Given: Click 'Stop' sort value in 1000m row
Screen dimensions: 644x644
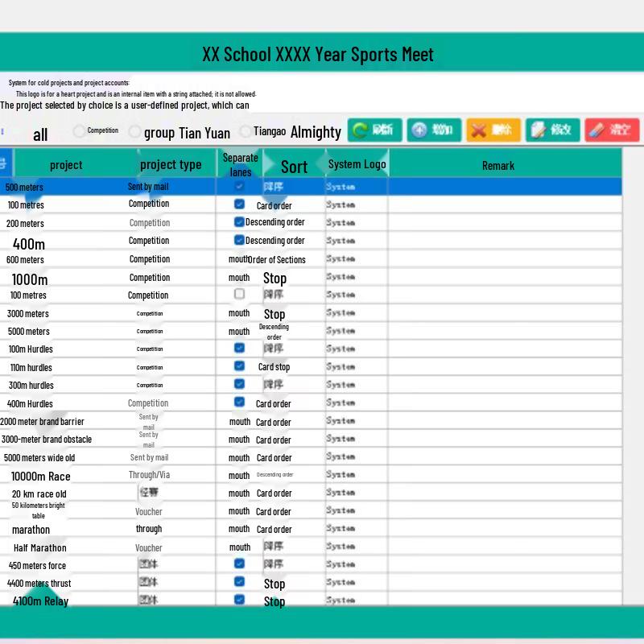Looking at the screenshot, I should [x=275, y=279].
